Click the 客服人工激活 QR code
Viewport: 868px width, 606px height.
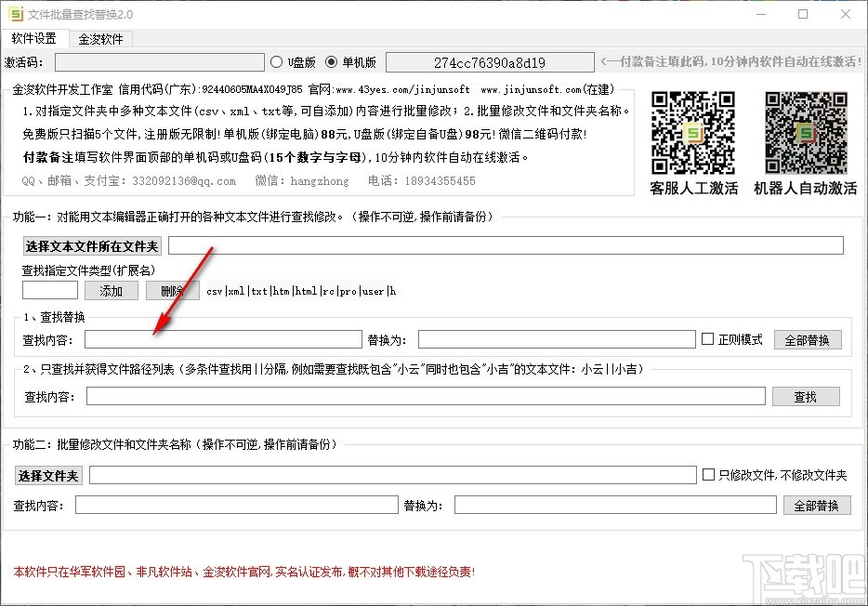pos(693,133)
